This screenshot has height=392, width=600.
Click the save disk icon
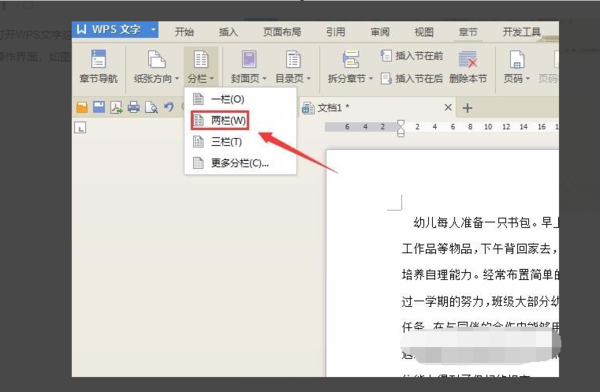99,107
